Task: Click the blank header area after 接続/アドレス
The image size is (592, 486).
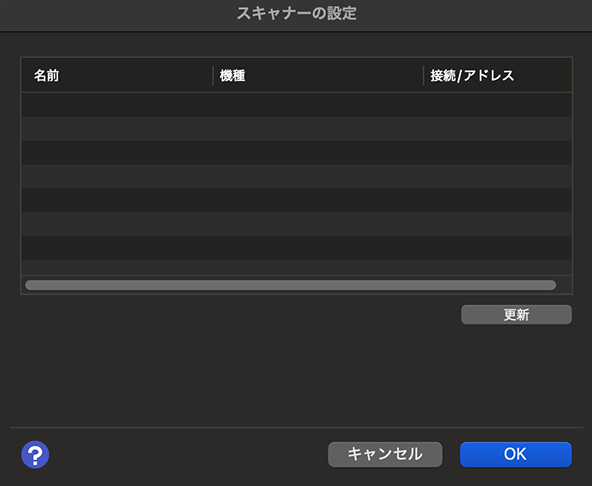Action: [564, 76]
